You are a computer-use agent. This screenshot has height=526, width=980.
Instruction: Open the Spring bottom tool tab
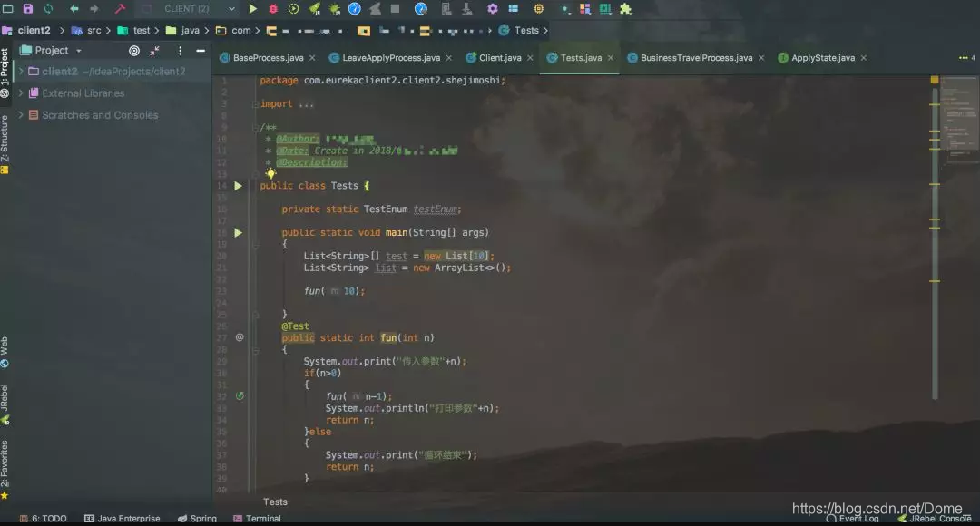[197, 519]
